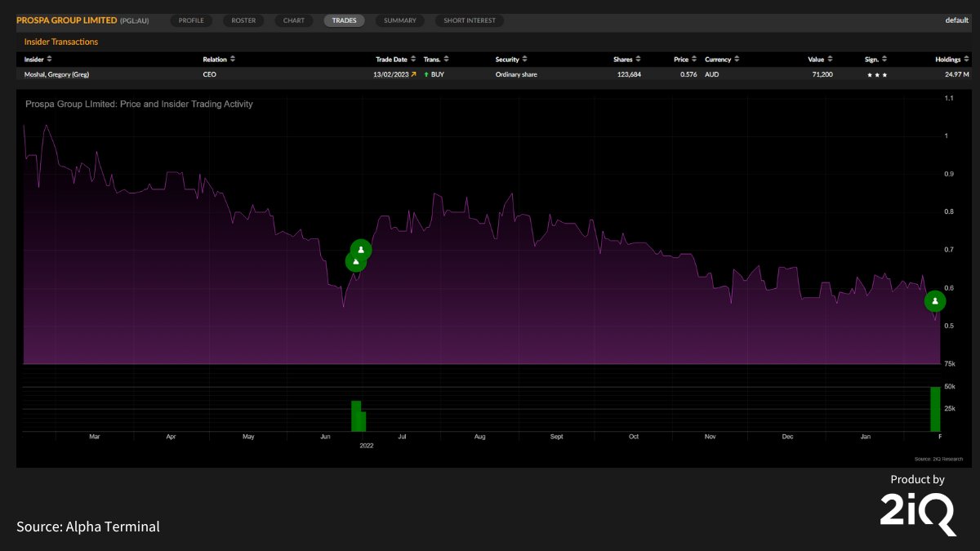This screenshot has width=980, height=551.
Task: Click the upper June insider buy marker
Action: coord(361,250)
